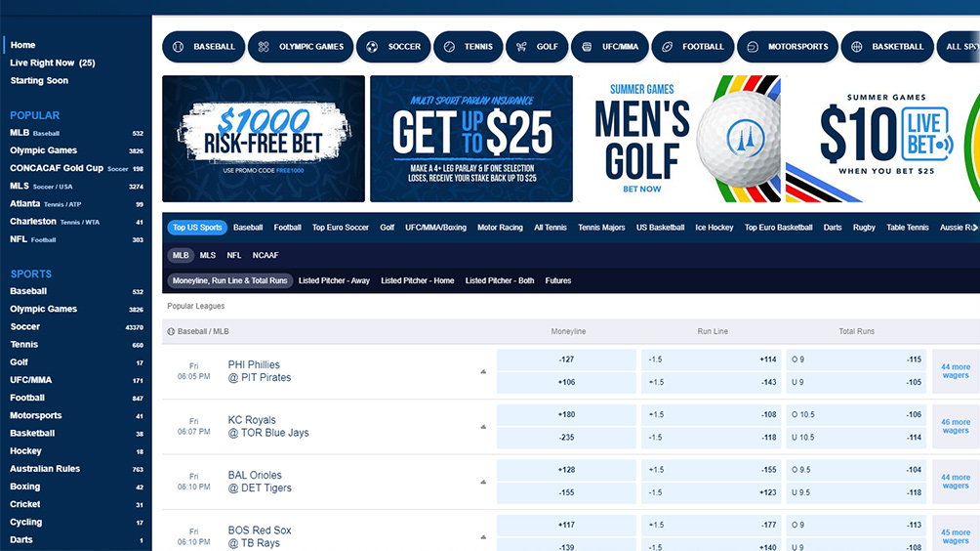Open the UFC/MMA/Boxing tab
The height and width of the screenshot is (551, 980).
(435, 228)
